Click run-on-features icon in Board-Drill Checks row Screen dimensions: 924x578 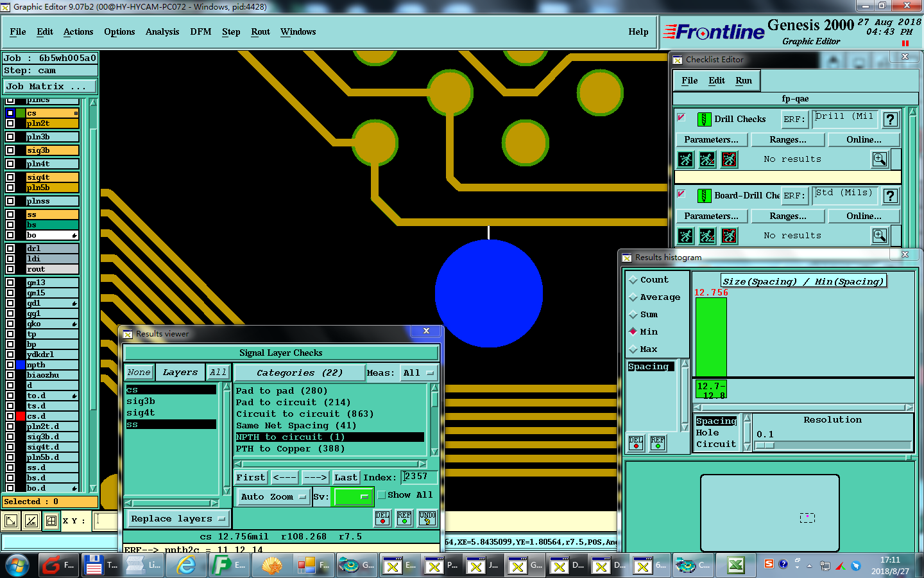click(x=708, y=236)
